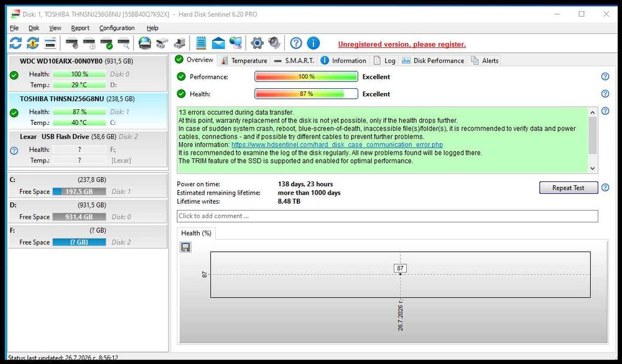Switch to the Disk Performance tab
The image size is (622, 364).
point(433,61)
